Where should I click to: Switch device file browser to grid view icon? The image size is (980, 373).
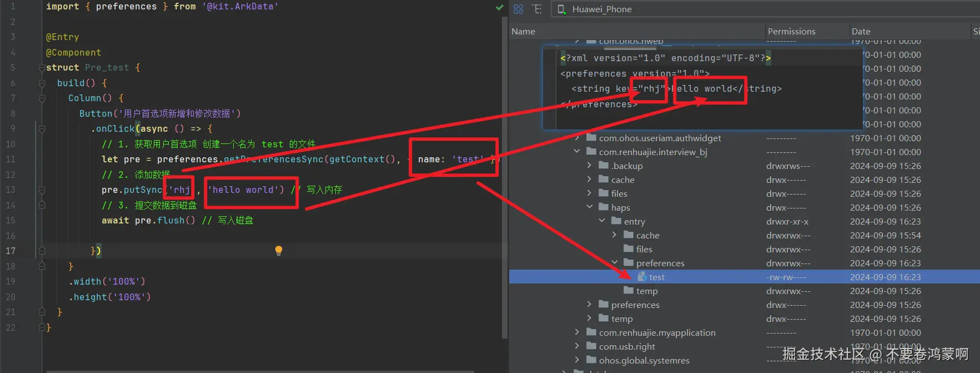[519, 9]
